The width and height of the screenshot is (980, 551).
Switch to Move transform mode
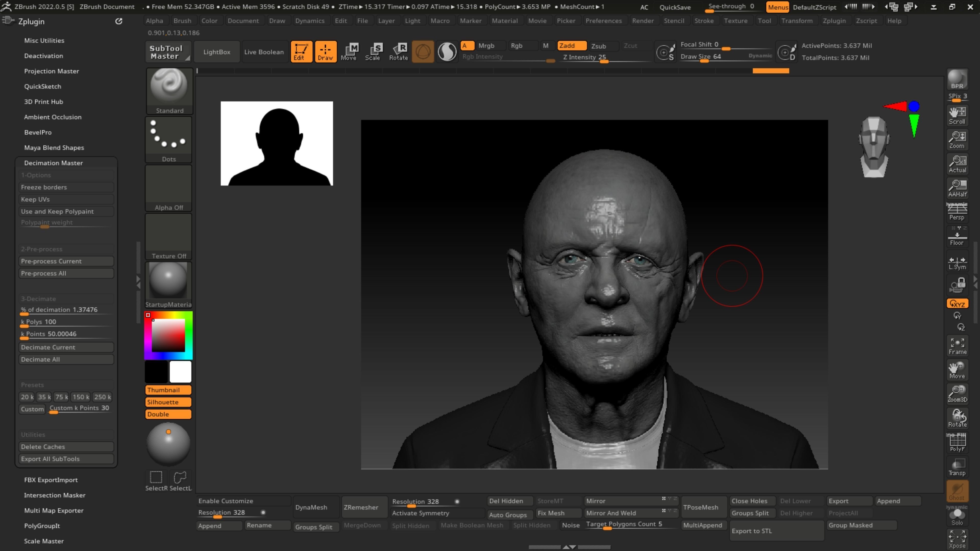click(349, 52)
